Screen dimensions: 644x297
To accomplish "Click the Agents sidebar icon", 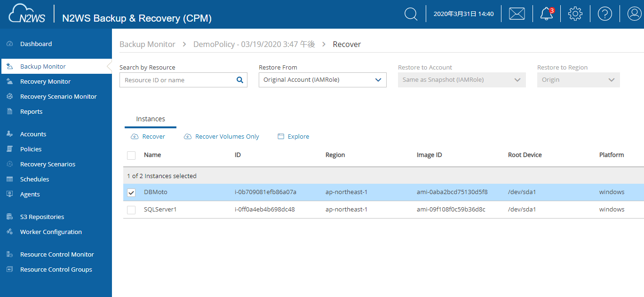I will coord(9,194).
